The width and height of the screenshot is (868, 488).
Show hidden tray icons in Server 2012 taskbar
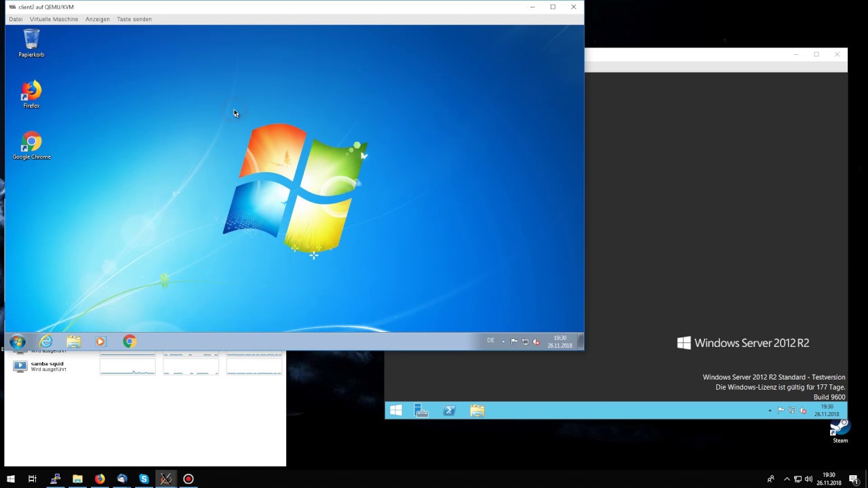pos(770,410)
